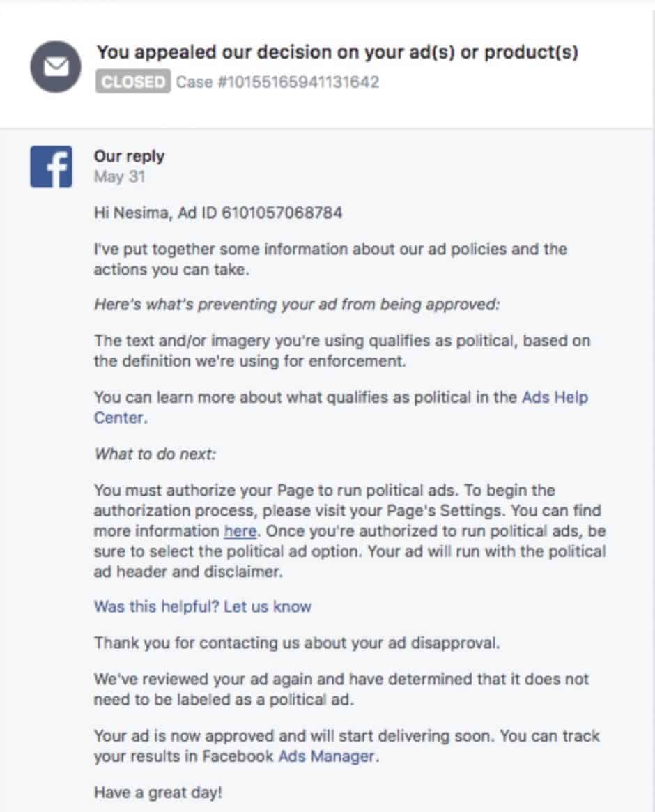The height and width of the screenshot is (812, 655).
Task: Click the CLOSED status badge
Action: point(132,82)
